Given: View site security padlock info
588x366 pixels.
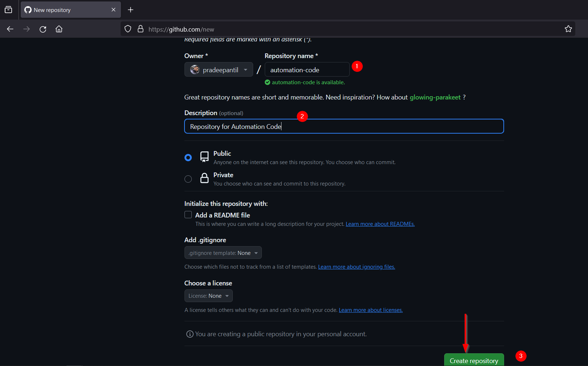Looking at the screenshot, I should [141, 29].
